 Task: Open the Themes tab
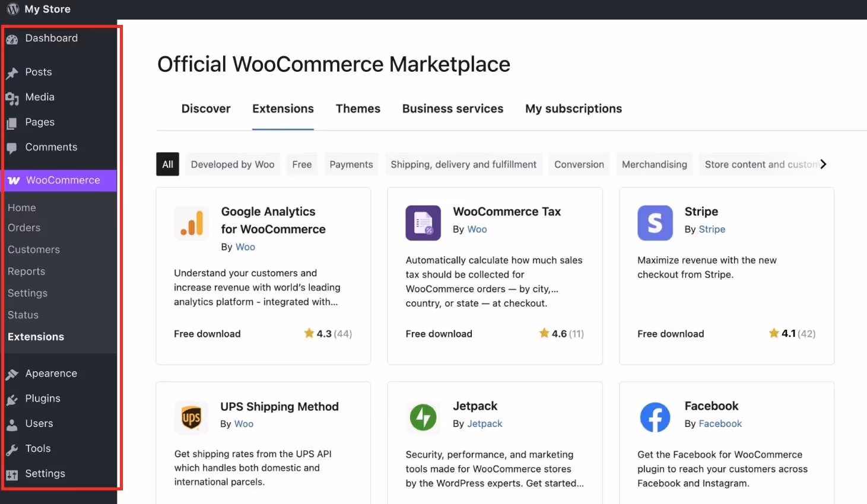coord(358,109)
